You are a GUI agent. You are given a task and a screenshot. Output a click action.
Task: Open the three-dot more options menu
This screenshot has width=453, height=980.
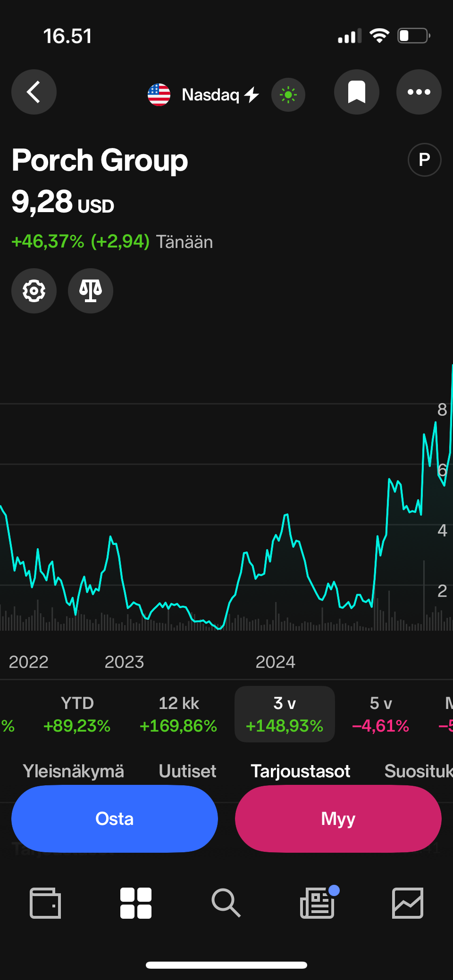[x=419, y=92]
